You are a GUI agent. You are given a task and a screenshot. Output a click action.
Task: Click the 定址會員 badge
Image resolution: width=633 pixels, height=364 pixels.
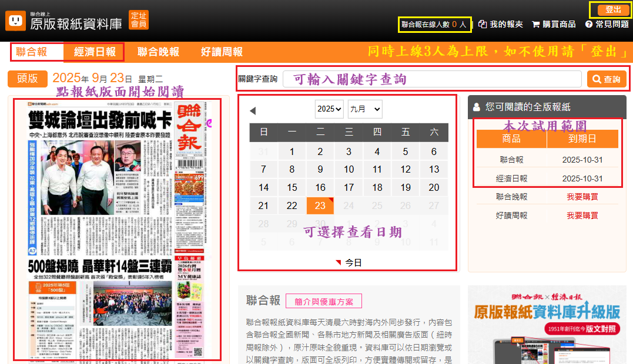tap(139, 20)
